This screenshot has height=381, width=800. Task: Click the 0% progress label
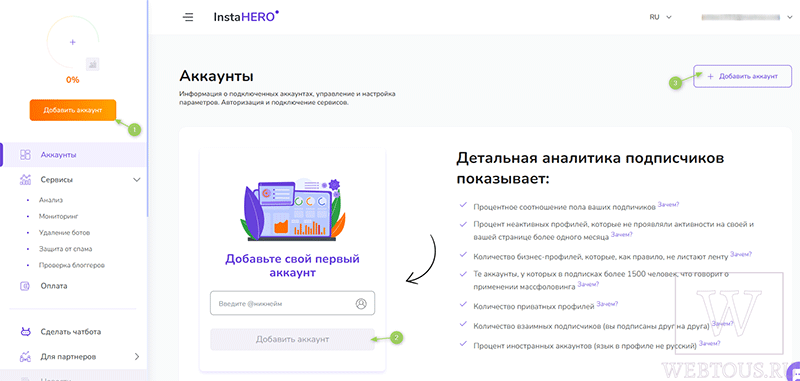pyautogui.click(x=72, y=80)
